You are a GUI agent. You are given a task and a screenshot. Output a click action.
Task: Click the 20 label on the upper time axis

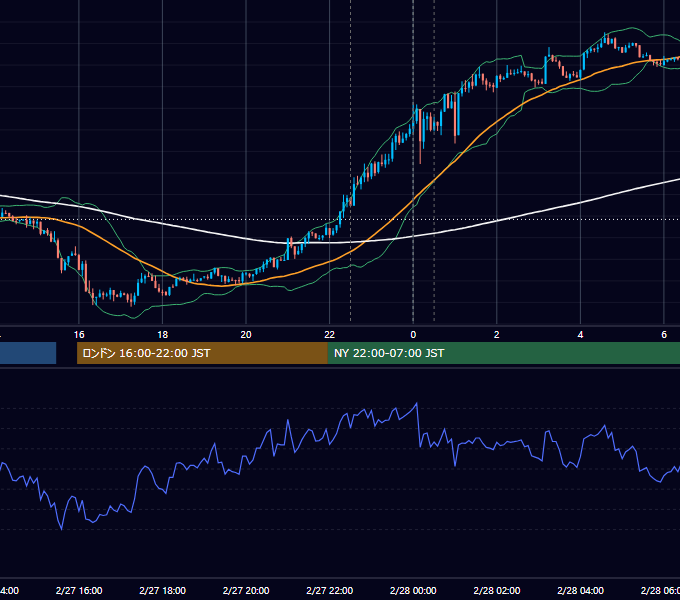point(246,335)
